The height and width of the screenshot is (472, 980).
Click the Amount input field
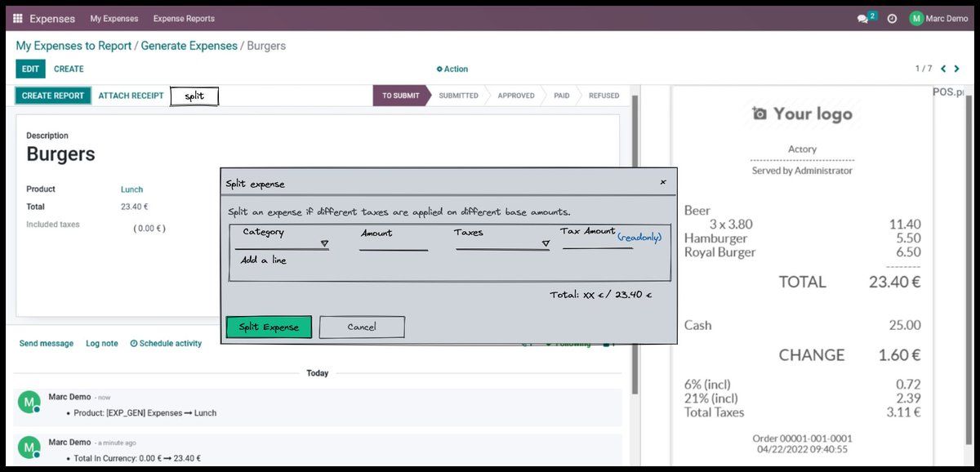(393, 244)
